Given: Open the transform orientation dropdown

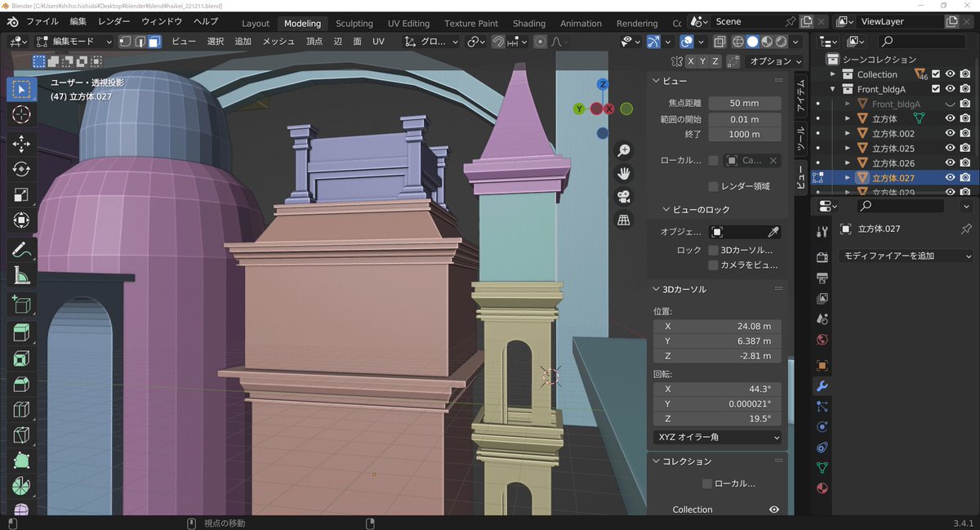Looking at the screenshot, I should [432, 42].
